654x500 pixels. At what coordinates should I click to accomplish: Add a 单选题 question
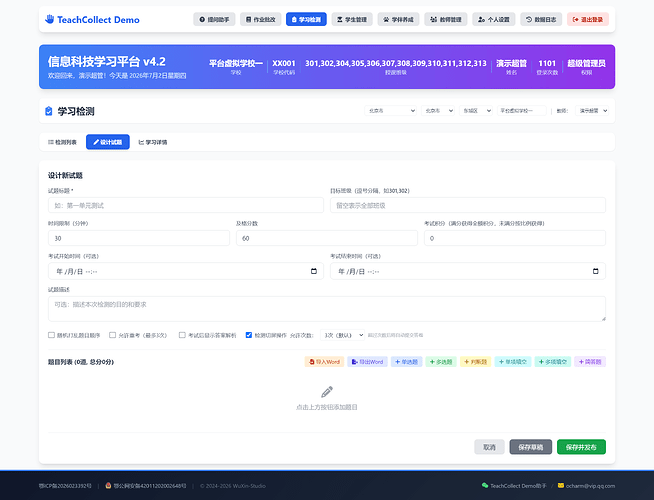[406, 362]
